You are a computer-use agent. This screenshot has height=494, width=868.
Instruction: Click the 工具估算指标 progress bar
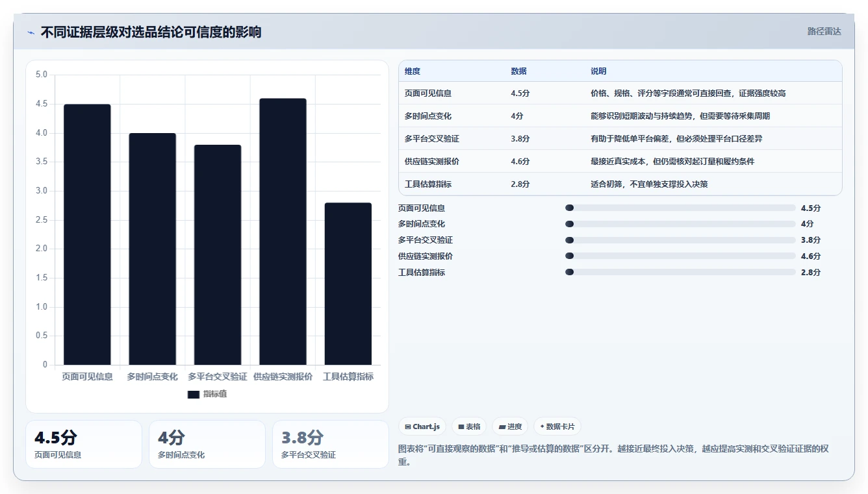[680, 272]
